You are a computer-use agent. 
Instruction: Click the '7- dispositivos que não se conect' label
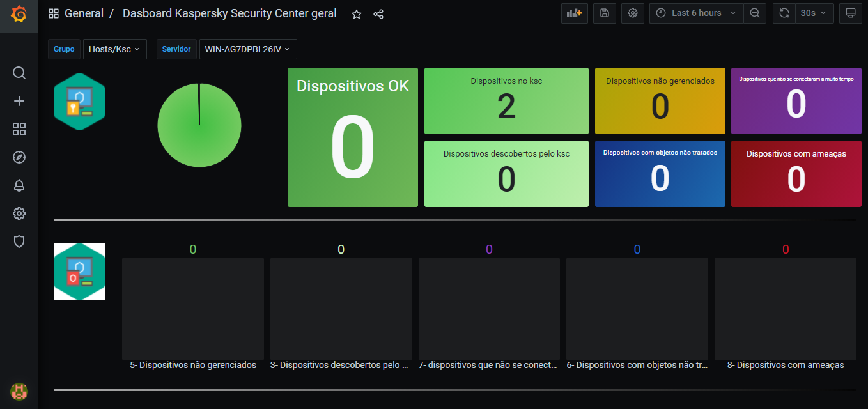[489, 366]
